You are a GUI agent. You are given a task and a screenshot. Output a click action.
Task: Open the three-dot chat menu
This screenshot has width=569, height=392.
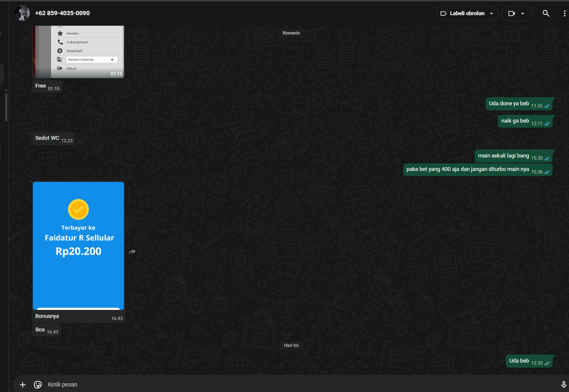coord(564,13)
